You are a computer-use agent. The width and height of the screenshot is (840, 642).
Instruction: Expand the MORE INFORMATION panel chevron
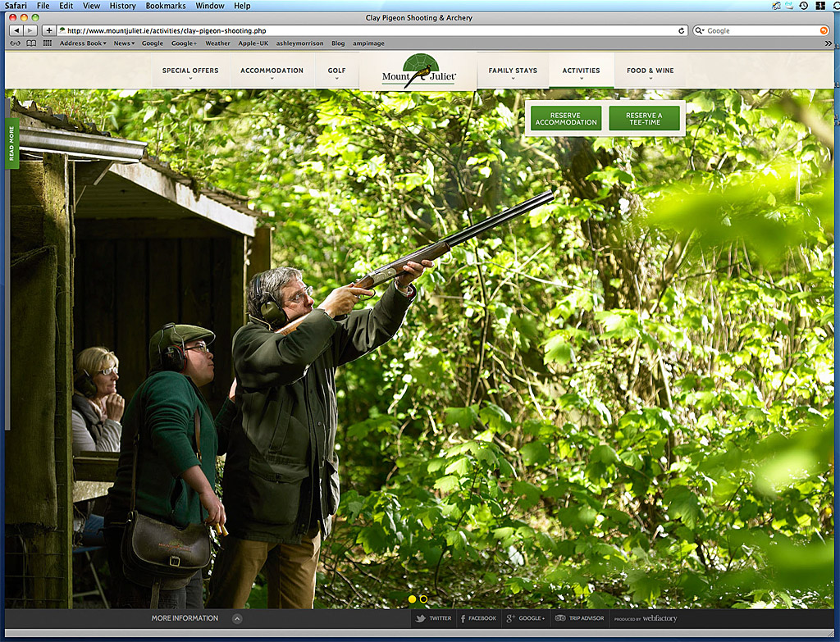pyautogui.click(x=238, y=619)
